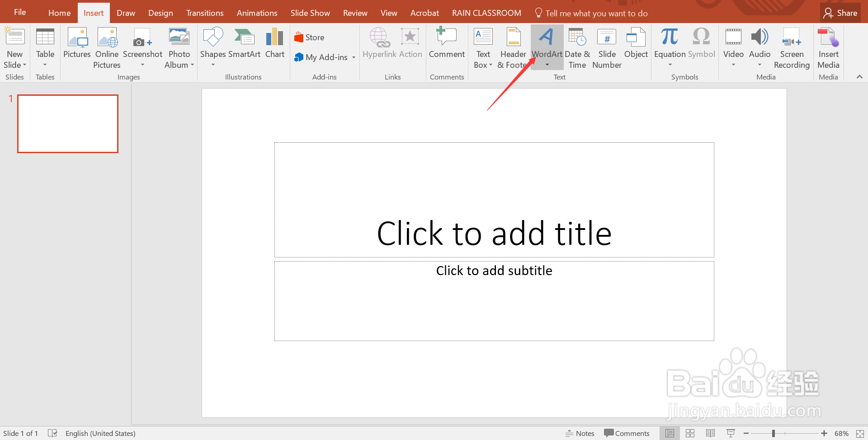Viewport: 868px width, 440px height.
Task: Switch to Reading View
Action: coord(710,433)
